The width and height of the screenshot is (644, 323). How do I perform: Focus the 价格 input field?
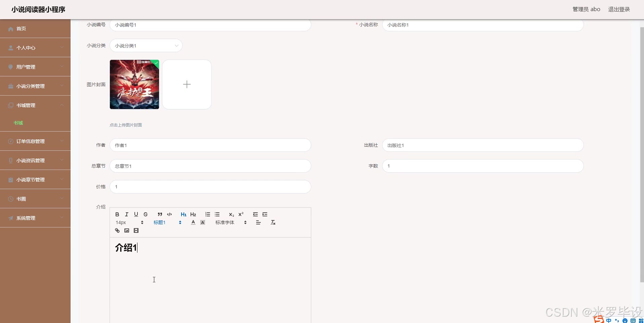[210, 187]
